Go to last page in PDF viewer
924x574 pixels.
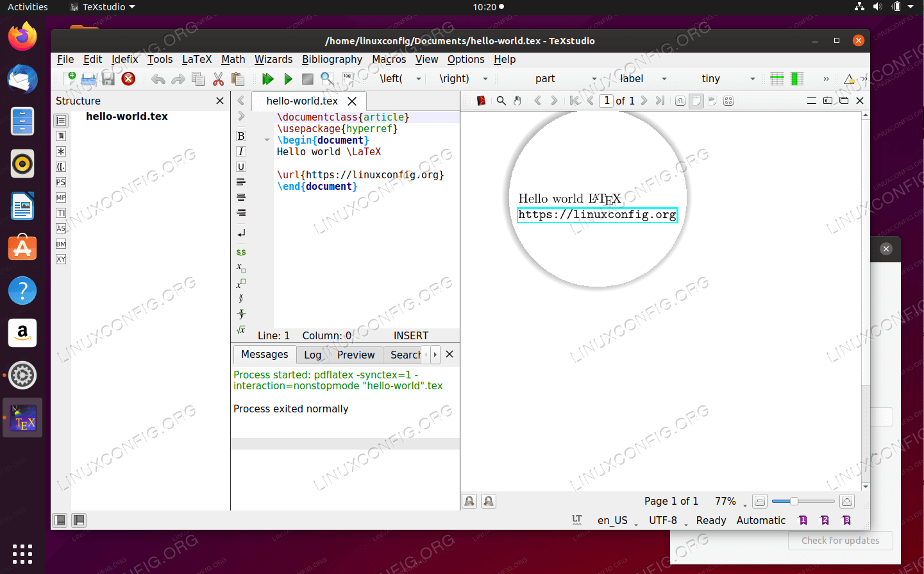(660, 101)
